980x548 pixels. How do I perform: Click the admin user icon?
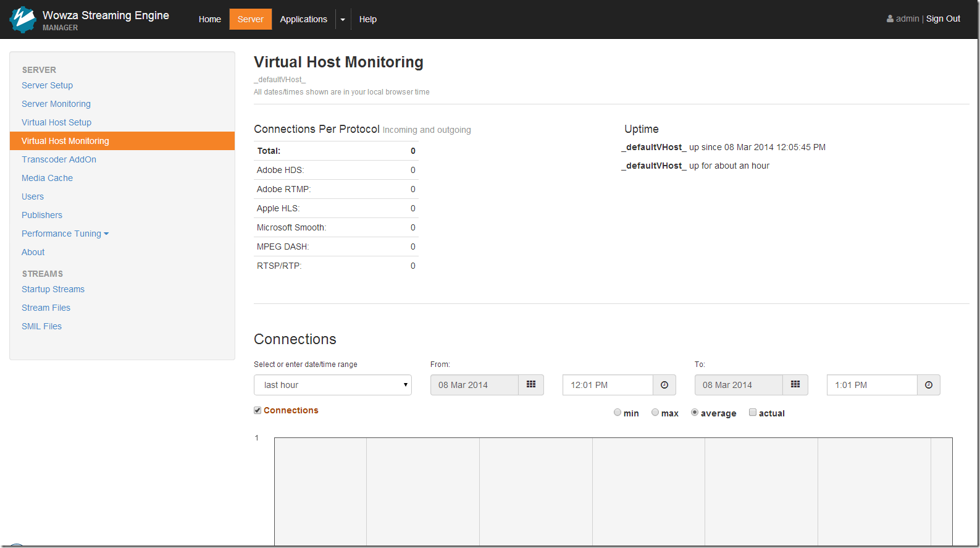(890, 19)
